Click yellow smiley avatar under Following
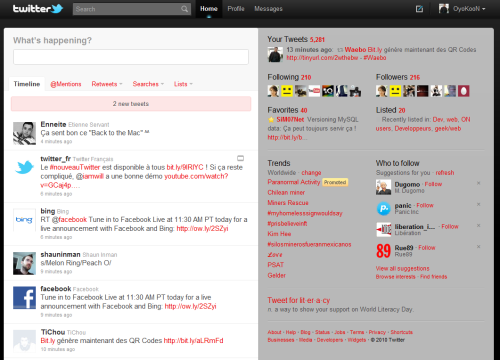The height and width of the screenshot is (360, 500). [x=287, y=91]
